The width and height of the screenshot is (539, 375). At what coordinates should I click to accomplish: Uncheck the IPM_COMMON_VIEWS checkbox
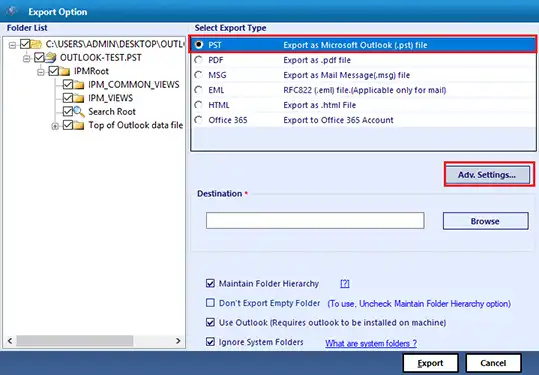tap(68, 85)
